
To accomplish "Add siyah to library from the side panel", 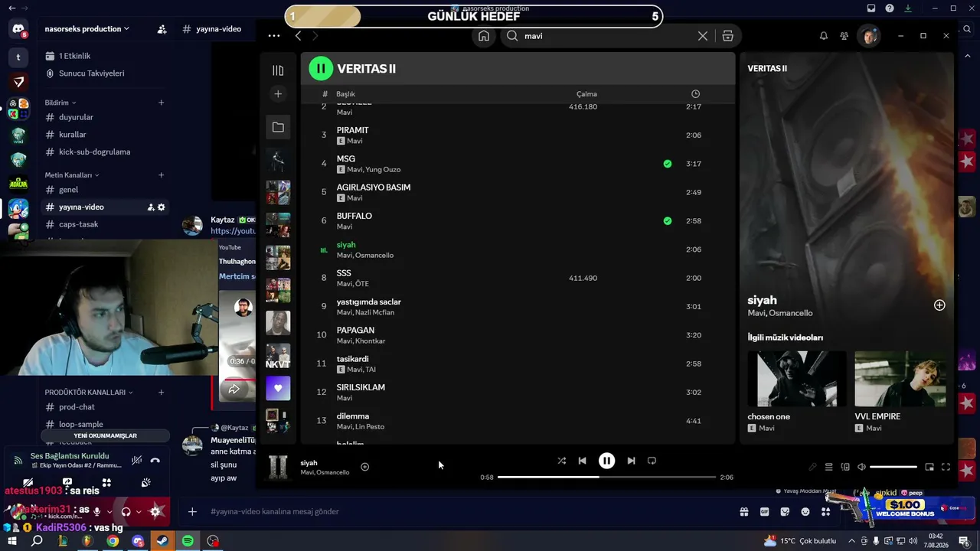I will (939, 305).
